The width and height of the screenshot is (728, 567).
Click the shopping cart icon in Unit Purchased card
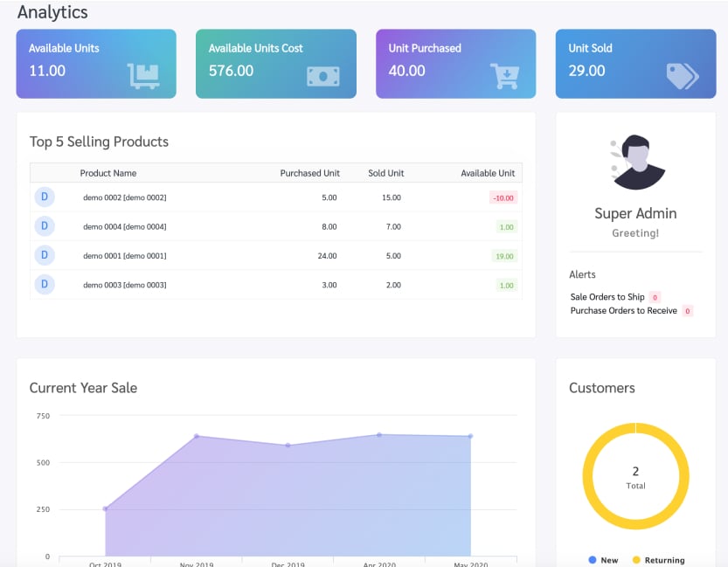pyautogui.click(x=504, y=76)
